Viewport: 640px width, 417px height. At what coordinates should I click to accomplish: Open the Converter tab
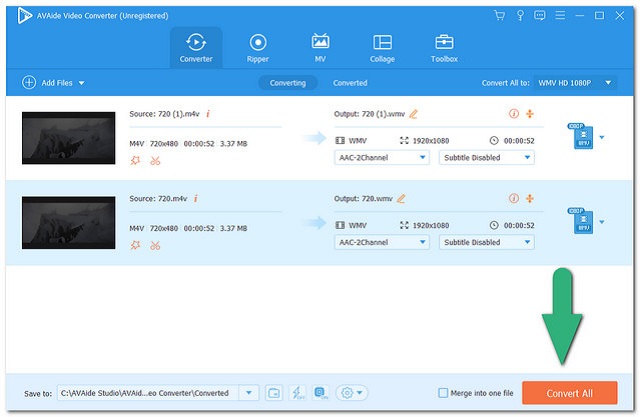[x=196, y=48]
